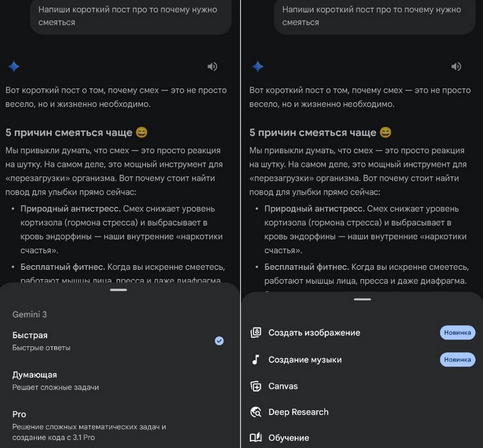483x448 pixels.
Task: Click the Gemini sparkle icon above the answer
Action: pos(14,66)
